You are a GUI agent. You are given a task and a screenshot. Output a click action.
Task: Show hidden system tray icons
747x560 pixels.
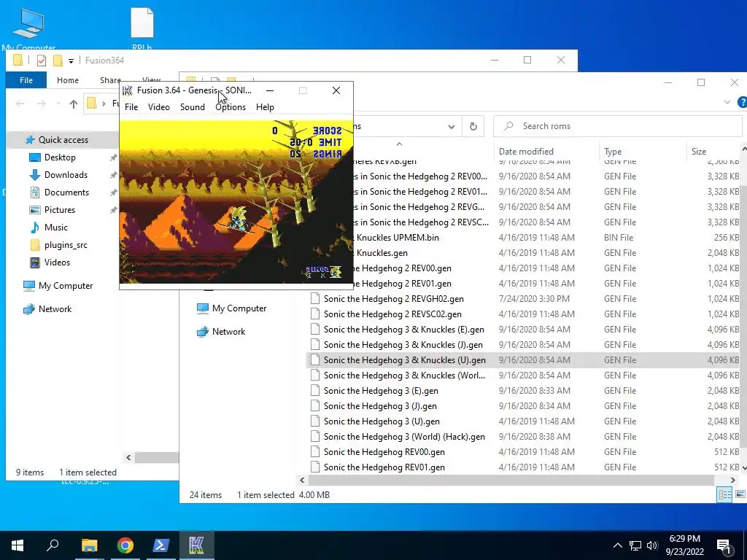tap(617, 545)
